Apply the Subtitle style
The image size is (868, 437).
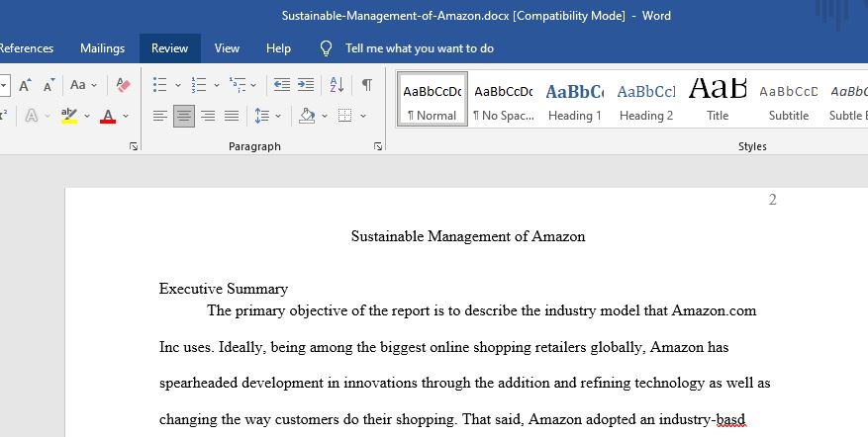(789, 100)
